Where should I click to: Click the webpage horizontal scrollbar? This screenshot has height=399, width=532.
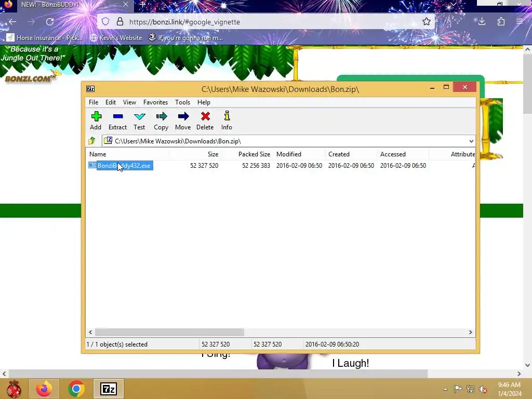[x=218, y=374]
